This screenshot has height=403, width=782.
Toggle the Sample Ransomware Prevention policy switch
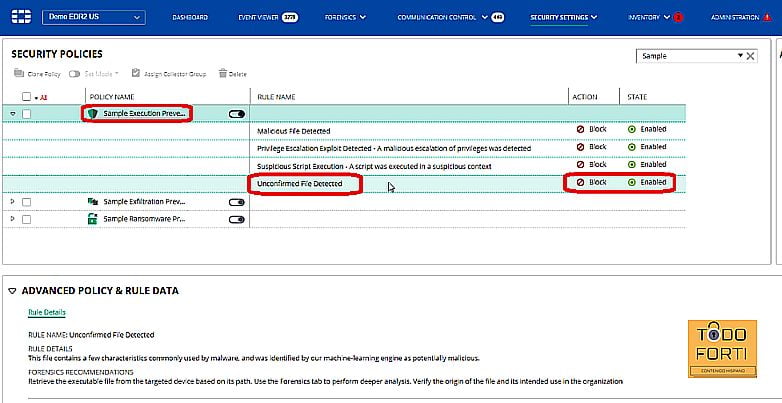tap(236, 218)
